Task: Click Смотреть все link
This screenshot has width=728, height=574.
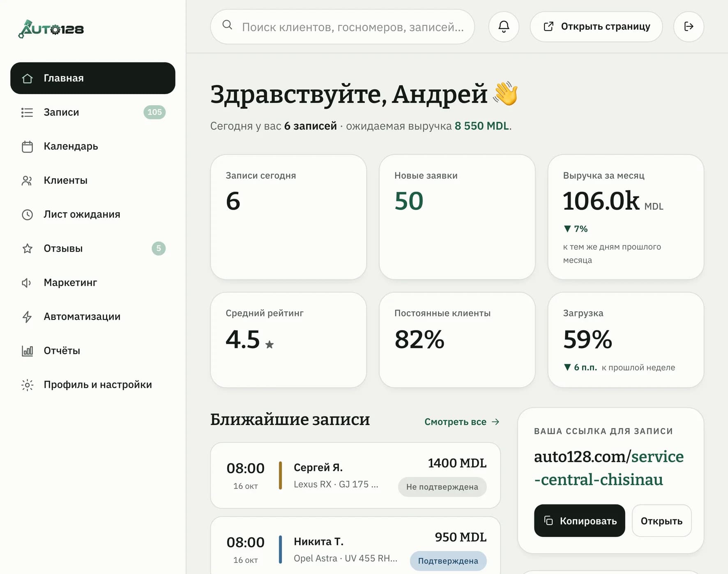Action: click(x=462, y=422)
